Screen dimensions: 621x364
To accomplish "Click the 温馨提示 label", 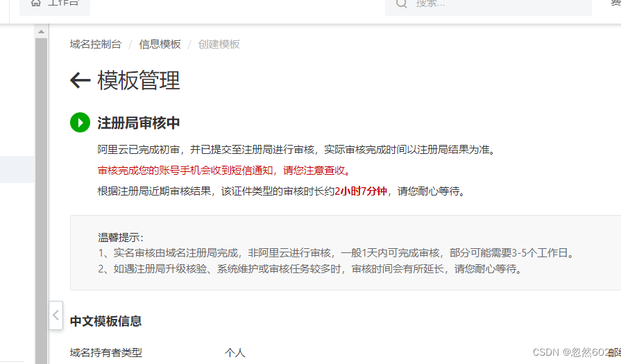I will (x=121, y=238).
